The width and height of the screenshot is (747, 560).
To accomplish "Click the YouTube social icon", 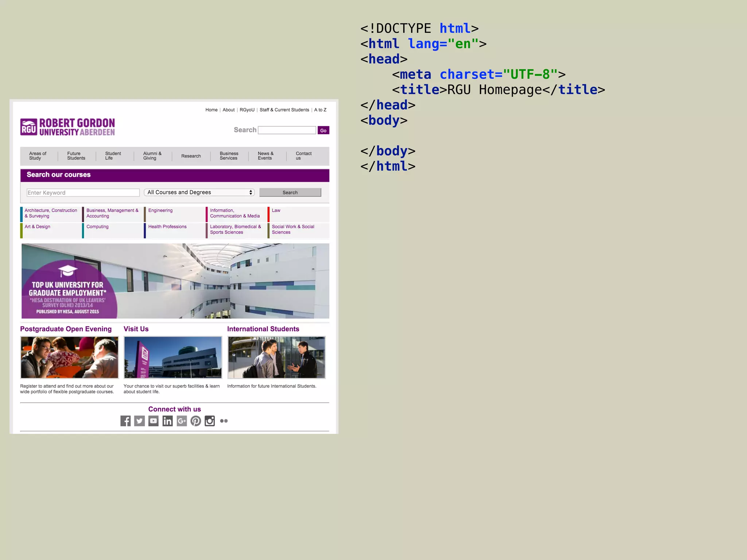I will (x=154, y=421).
